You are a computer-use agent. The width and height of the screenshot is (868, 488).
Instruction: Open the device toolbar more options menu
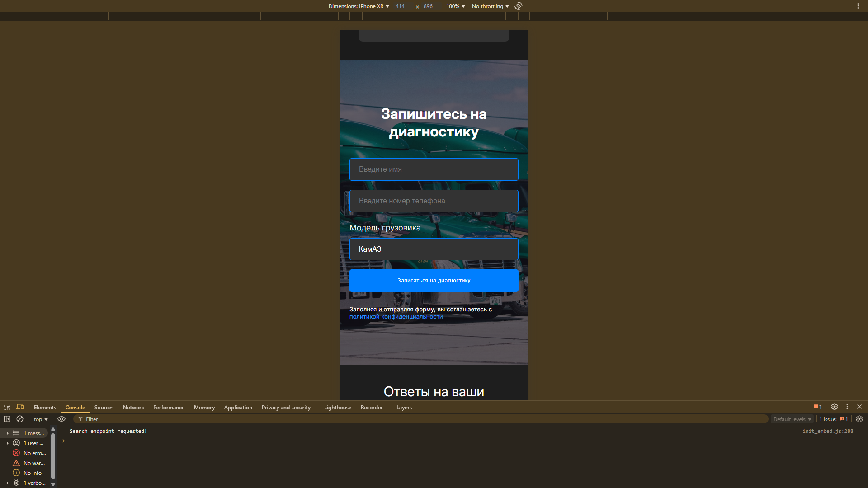pyautogui.click(x=858, y=6)
